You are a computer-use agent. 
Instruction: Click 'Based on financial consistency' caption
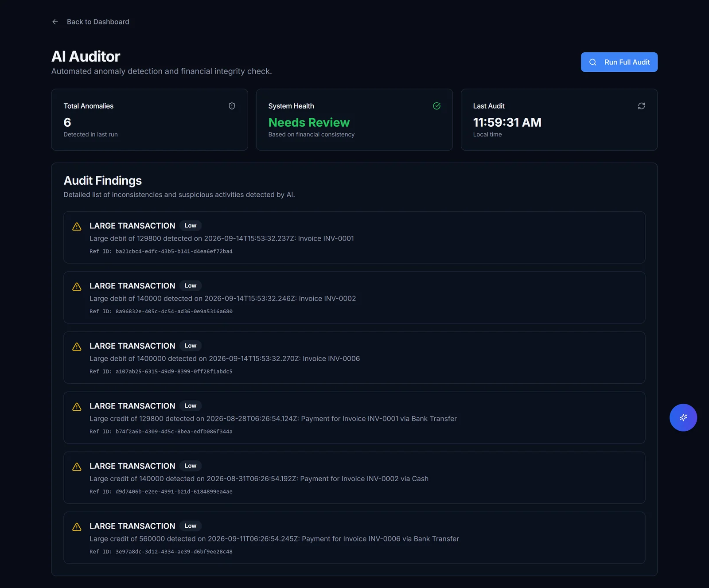(311, 134)
